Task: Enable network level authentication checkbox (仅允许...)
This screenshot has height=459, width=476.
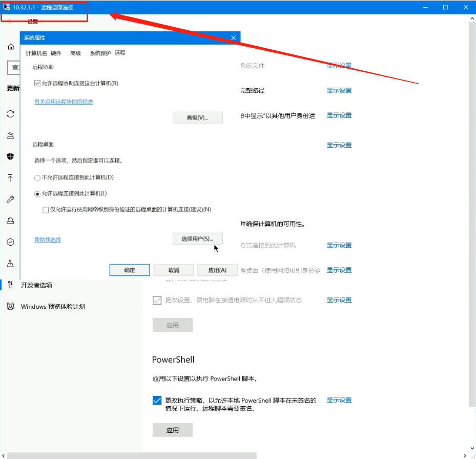Action: tap(47, 209)
